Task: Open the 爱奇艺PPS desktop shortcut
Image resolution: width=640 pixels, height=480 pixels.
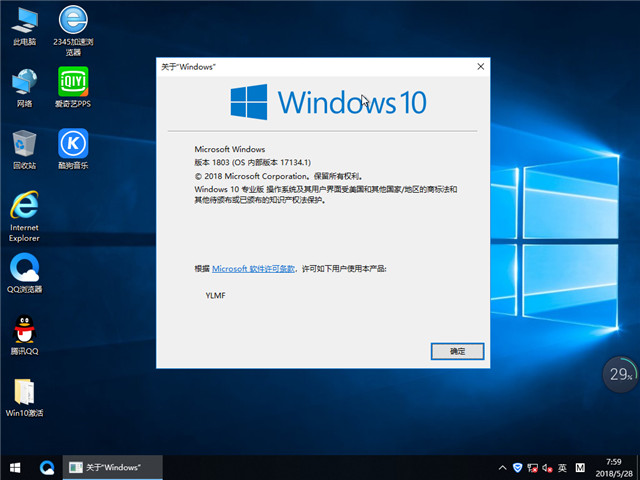Action: pyautogui.click(x=73, y=88)
